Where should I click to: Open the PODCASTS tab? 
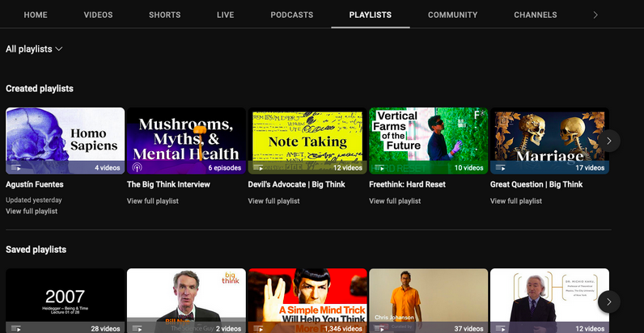[291, 15]
